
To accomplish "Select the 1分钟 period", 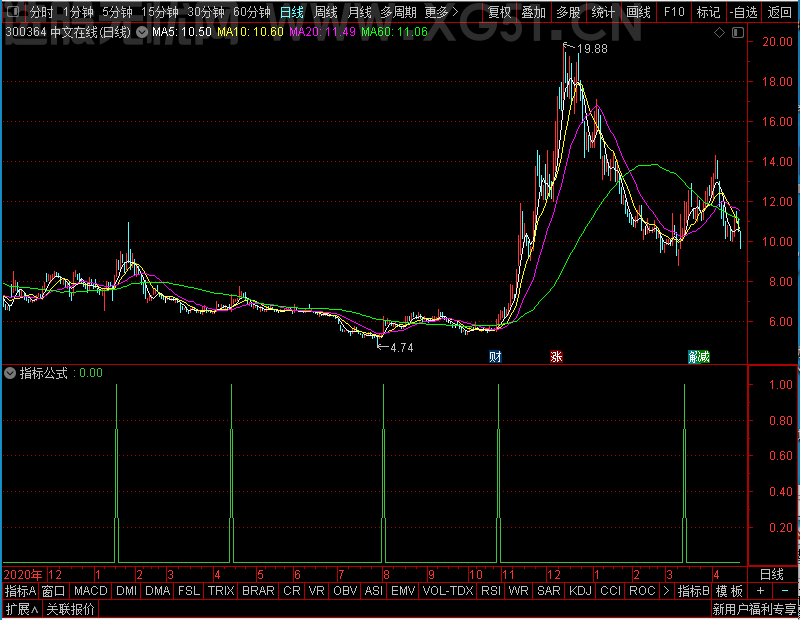I will pyautogui.click(x=79, y=12).
